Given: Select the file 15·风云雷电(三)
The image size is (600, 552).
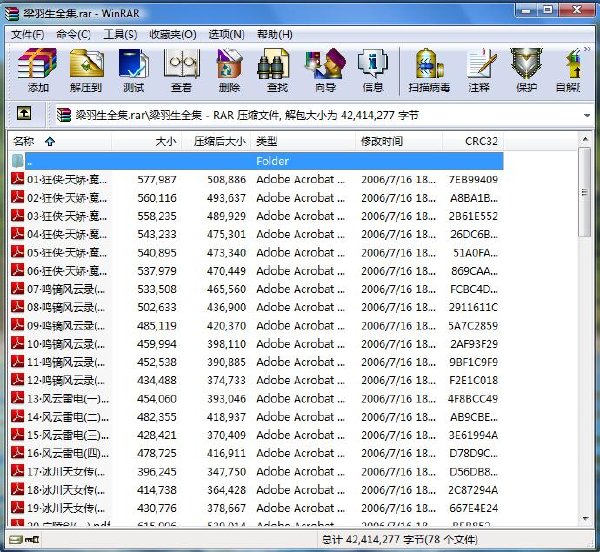Looking at the screenshot, I should 68,435.
